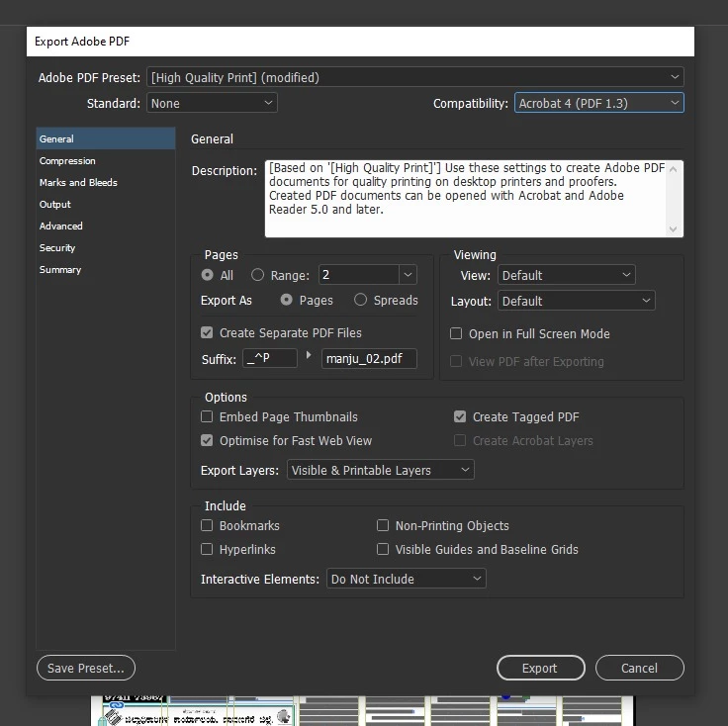Image resolution: width=728 pixels, height=726 pixels.
Task: Check Create Acrobat Layers
Action: point(460,440)
